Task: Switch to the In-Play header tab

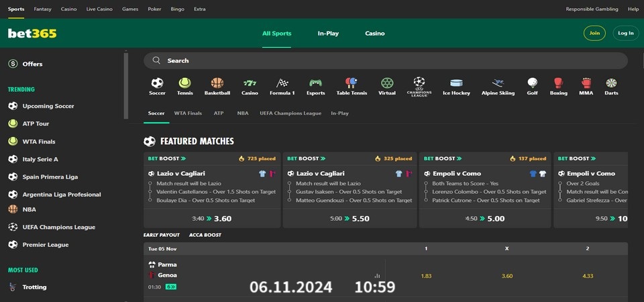Action: tap(328, 34)
